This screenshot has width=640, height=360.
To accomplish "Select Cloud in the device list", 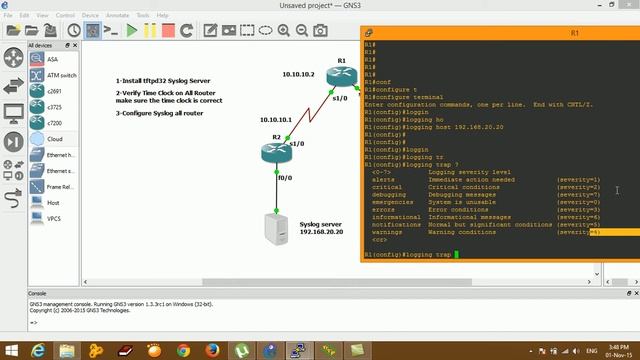I will tap(53, 139).
